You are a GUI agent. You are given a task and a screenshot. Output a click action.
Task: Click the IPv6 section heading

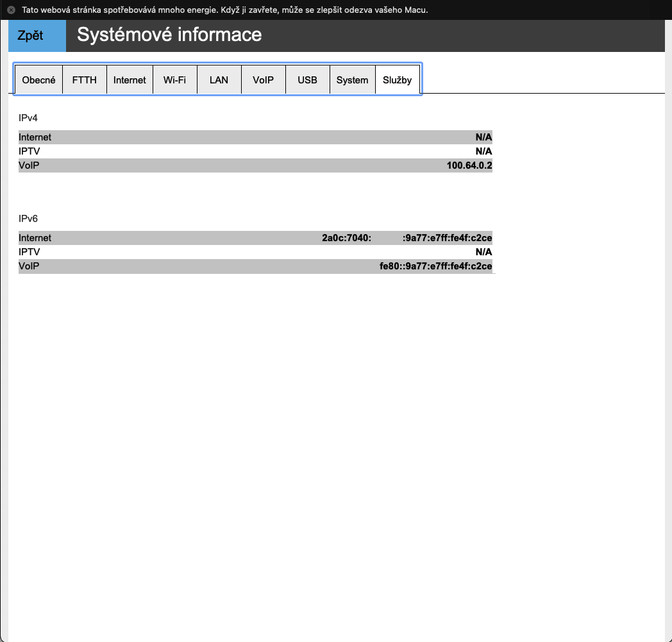(28, 219)
